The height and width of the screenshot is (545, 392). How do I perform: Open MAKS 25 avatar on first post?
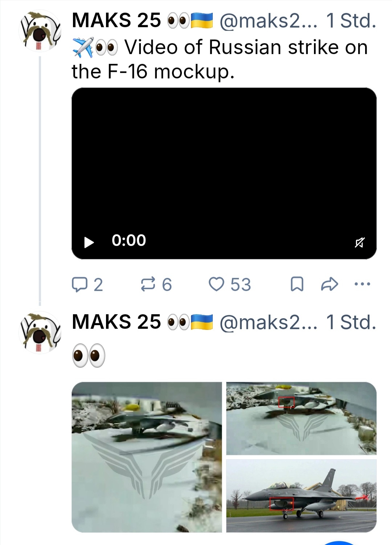coord(40,31)
